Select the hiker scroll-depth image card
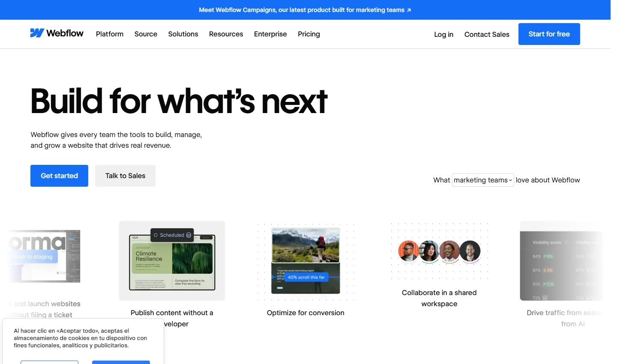 point(306,260)
